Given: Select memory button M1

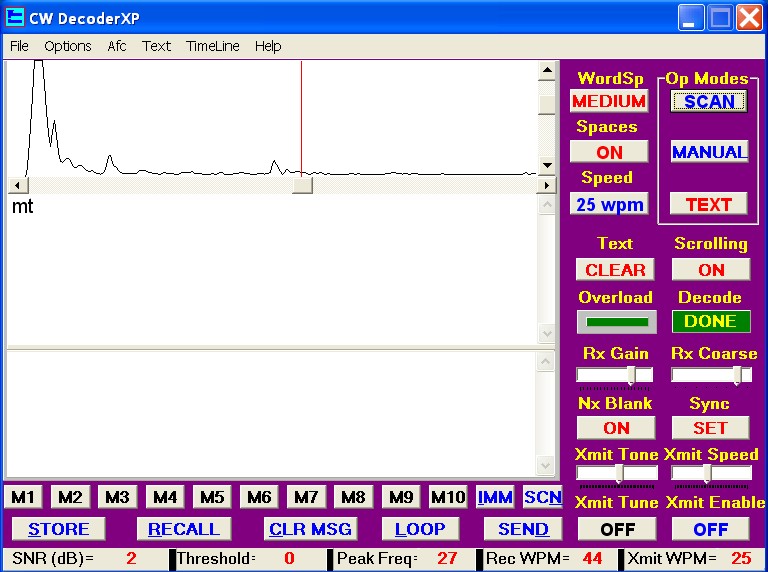Looking at the screenshot, I should (x=23, y=497).
